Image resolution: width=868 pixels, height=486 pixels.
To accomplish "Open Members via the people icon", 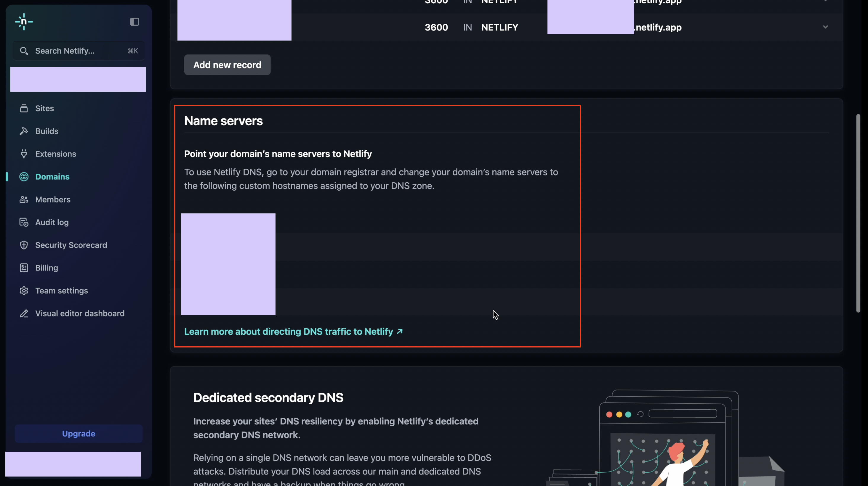I will click(24, 199).
